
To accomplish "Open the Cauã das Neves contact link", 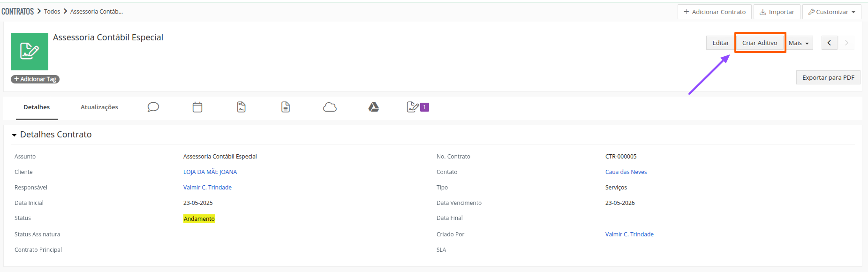I will coord(626,172).
